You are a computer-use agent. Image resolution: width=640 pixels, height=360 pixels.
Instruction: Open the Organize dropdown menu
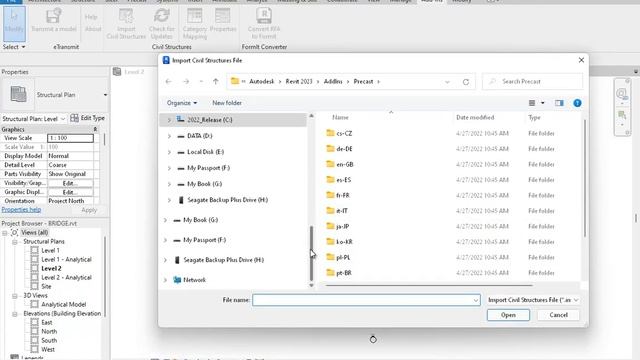click(x=182, y=103)
